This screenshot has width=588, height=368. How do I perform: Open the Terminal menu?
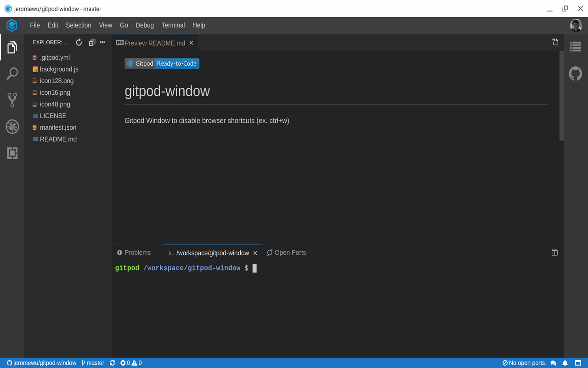click(x=173, y=25)
